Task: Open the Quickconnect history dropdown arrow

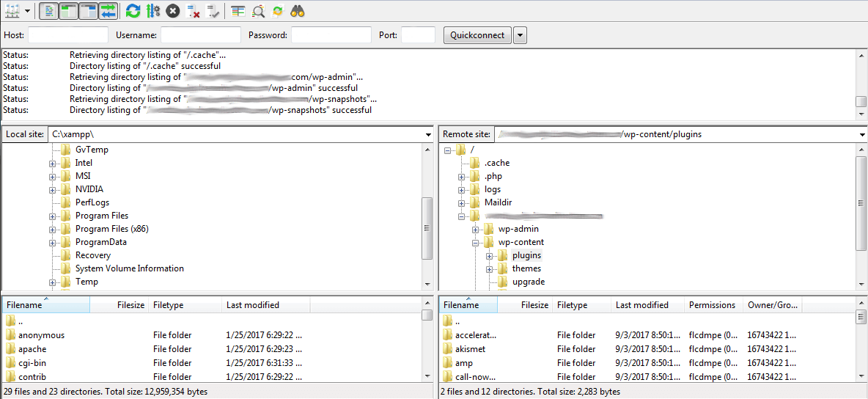Action: 520,35
